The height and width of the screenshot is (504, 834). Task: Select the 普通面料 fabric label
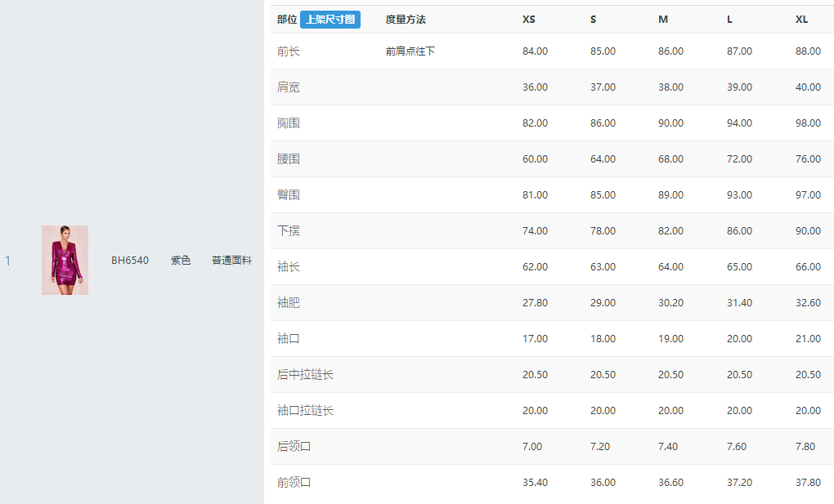(x=231, y=261)
